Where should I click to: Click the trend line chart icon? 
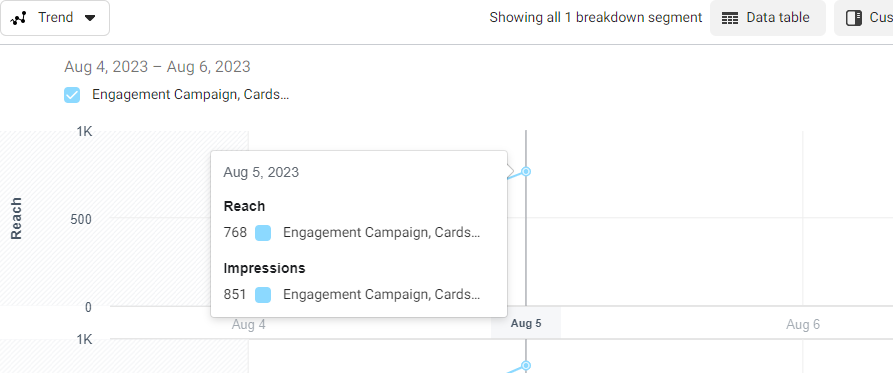19,18
